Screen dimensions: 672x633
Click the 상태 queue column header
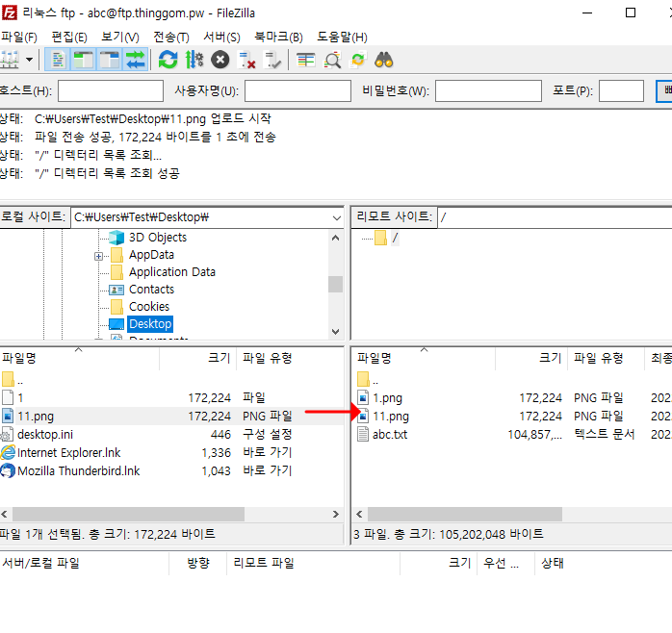tap(604, 563)
